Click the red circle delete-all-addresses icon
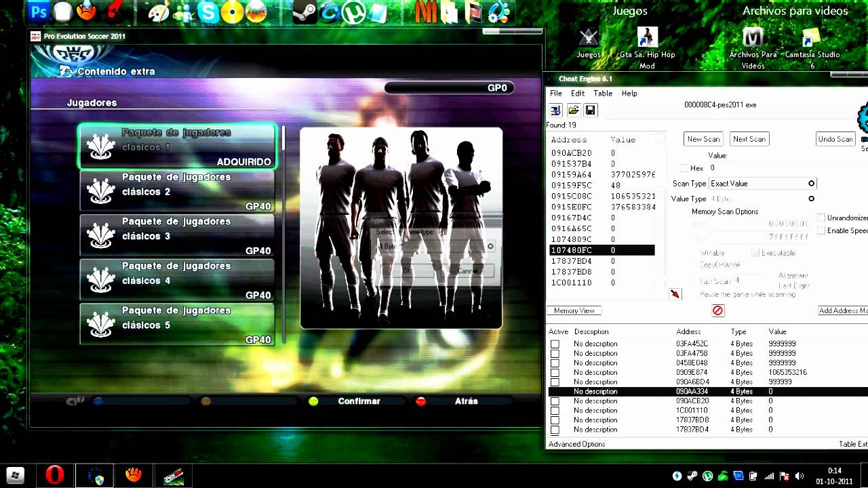Image resolution: width=868 pixels, height=488 pixels. coord(717,310)
